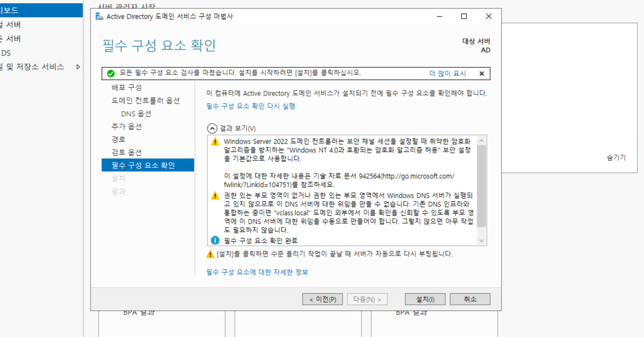Screen dimensions: 644x337
Task: Select 도메인 컨트롤러 옵션 step
Action: [x=145, y=101]
